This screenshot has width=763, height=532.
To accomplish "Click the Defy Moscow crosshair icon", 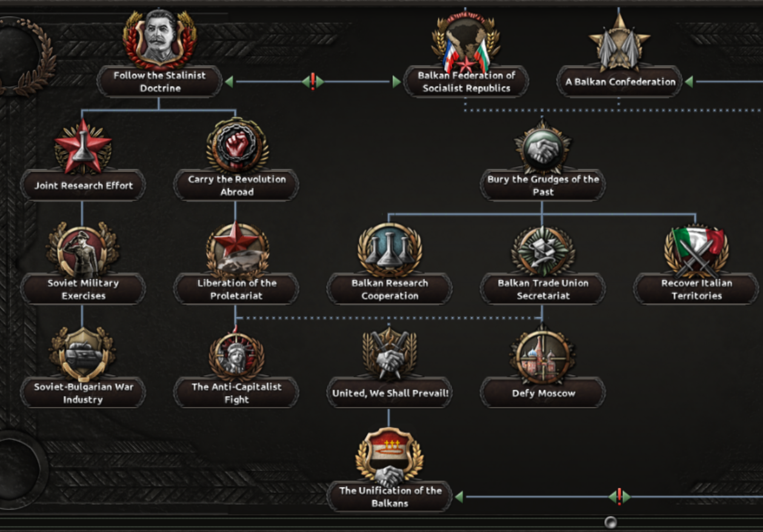I will pos(543,354).
